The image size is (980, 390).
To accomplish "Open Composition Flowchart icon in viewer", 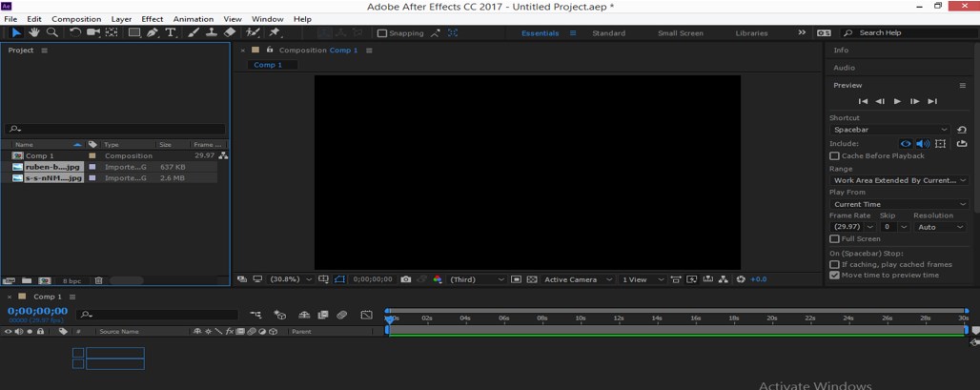I will pyautogui.click(x=724, y=279).
